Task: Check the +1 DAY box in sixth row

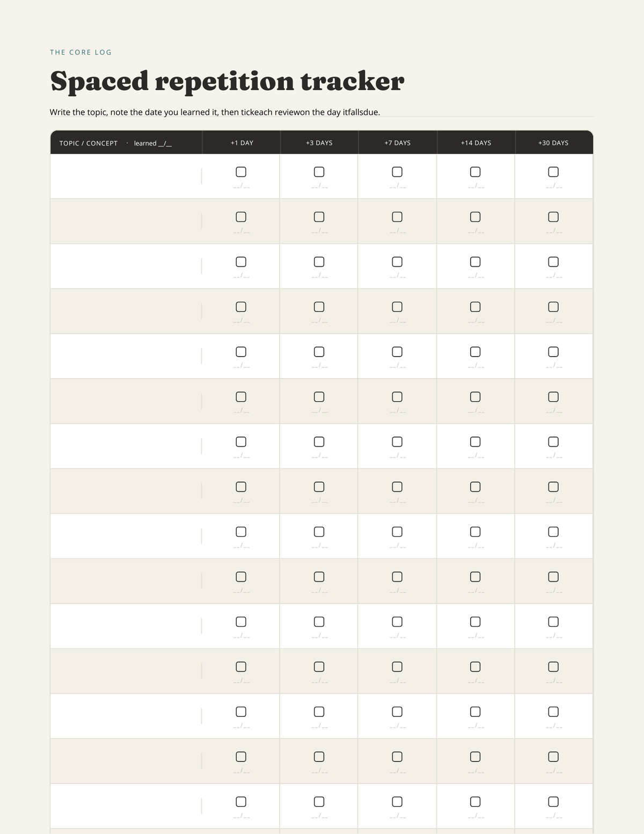Action: click(241, 397)
